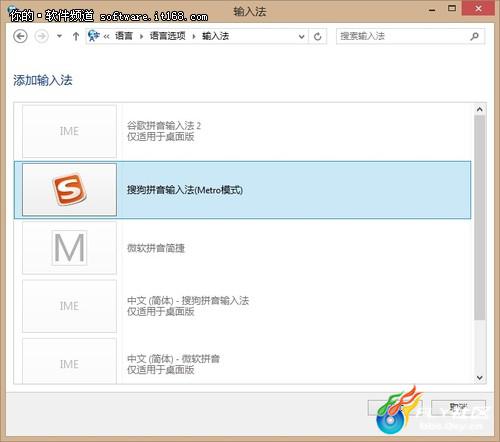Navigate to the 语言选项 breadcrumb
The image size is (500, 442).
click(x=167, y=36)
